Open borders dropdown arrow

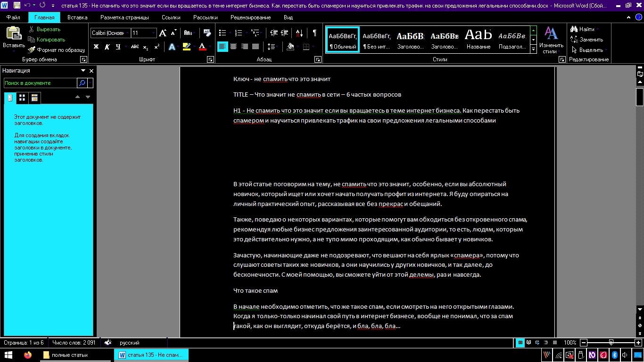pyautogui.click(x=313, y=47)
